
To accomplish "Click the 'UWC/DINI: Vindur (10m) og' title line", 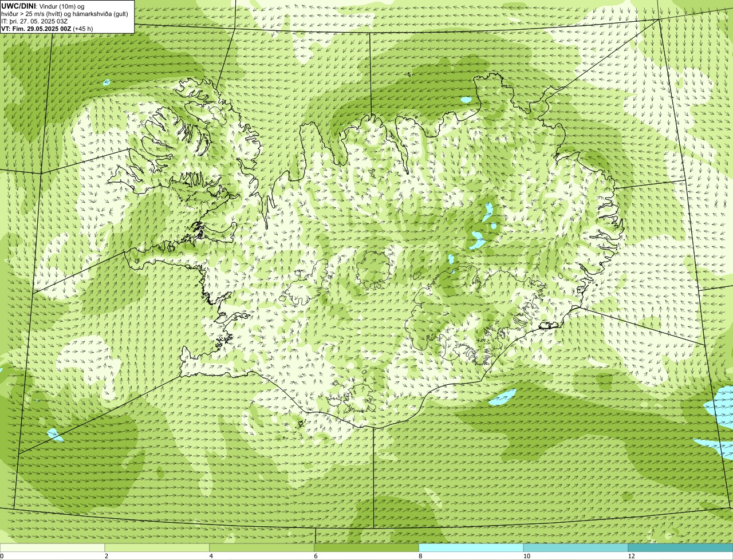I will coord(43,6).
